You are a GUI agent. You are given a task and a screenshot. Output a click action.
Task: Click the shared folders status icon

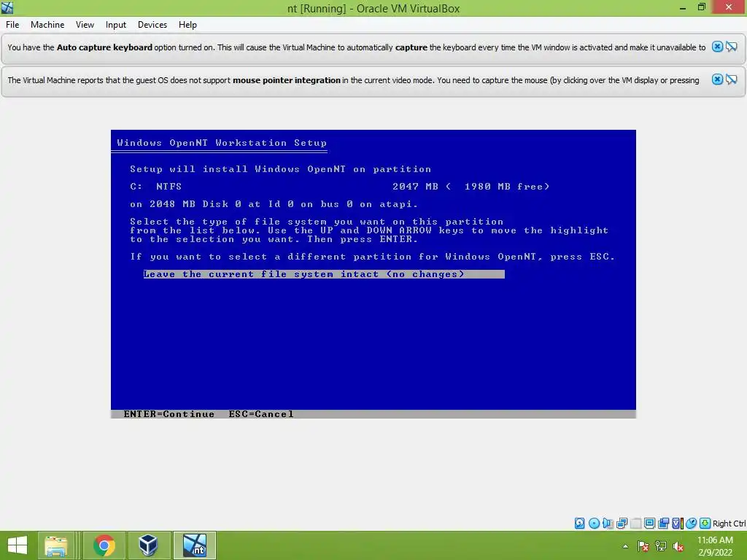click(x=663, y=524)
